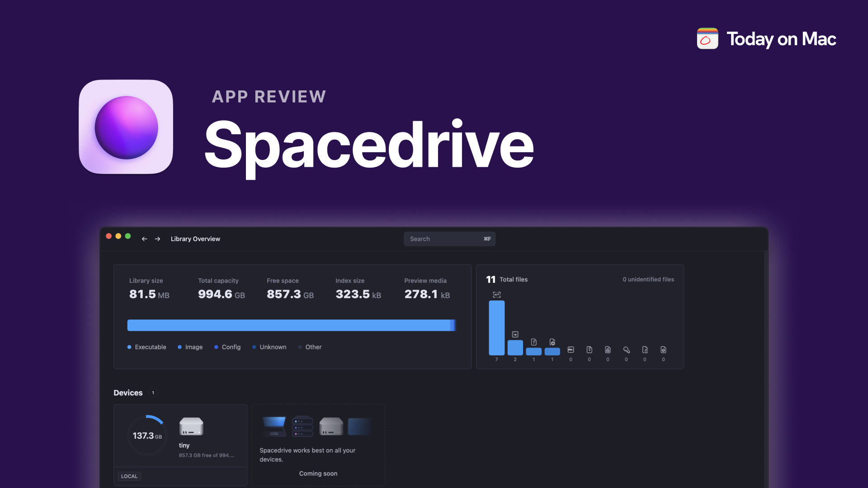
Task: Select the database file icon in the statistics chart
Action: (x=571, y=350)
